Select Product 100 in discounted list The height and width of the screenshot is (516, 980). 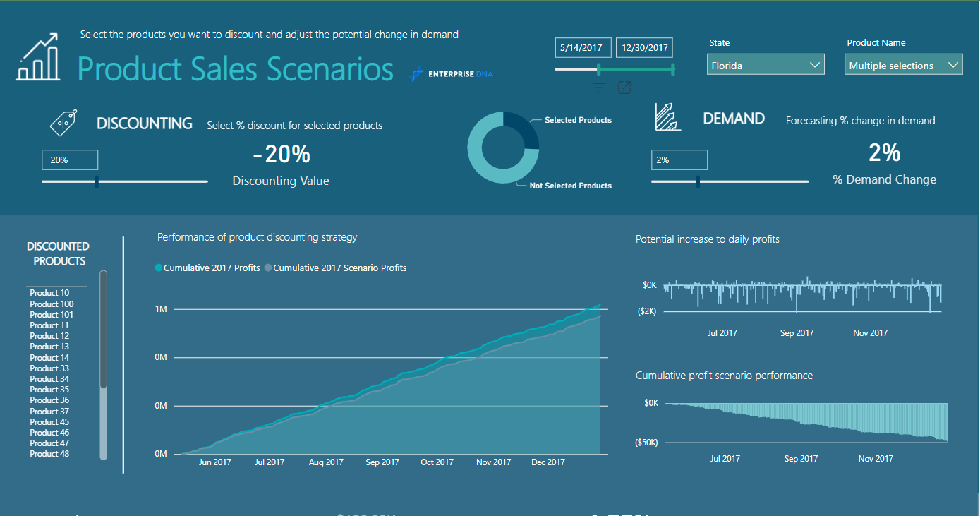pyautogui.click(x=52, y=304)
